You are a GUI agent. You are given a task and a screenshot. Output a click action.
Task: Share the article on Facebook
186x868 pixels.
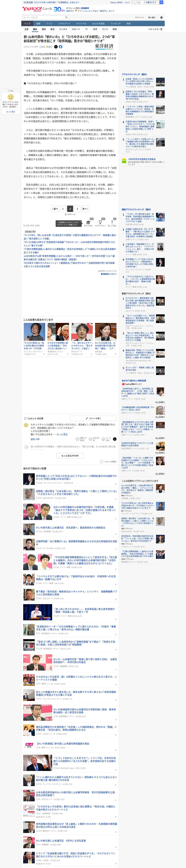[60, 47]
